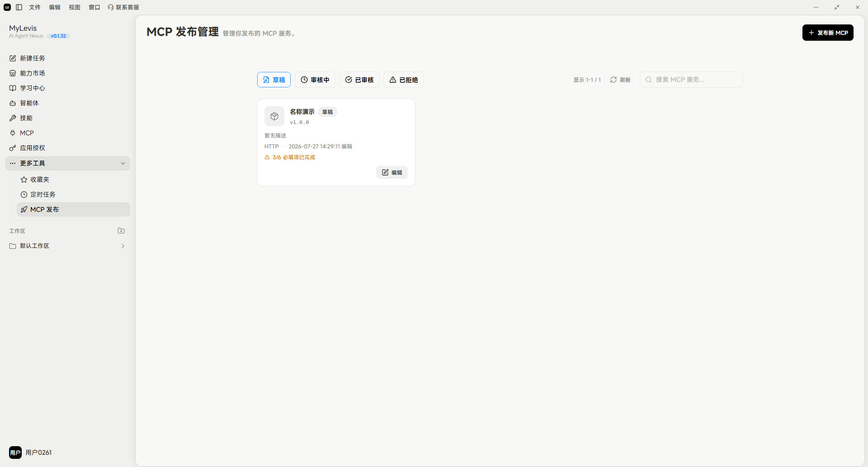
Task: Select MCP plug item in sidebar
Action: [68, 133]
